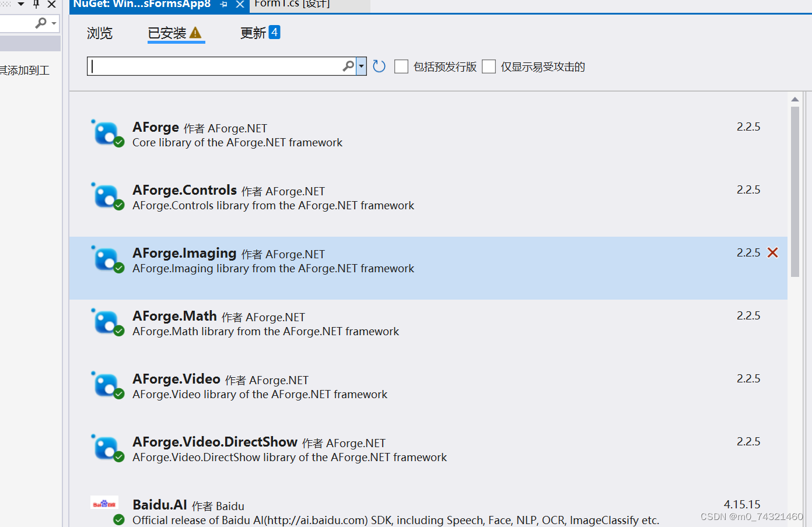The image size is (812, 527).
Task: Click the scrollbar up arrow
Action: [795, 99]
